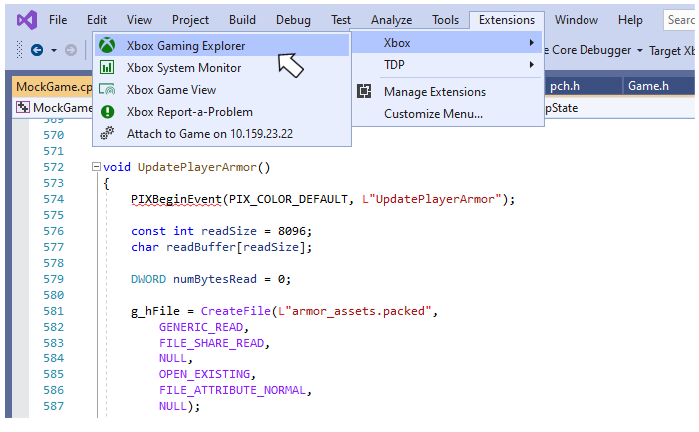
Task: Click the Navigate Forward arrow icon
Action: pos(71,50)
